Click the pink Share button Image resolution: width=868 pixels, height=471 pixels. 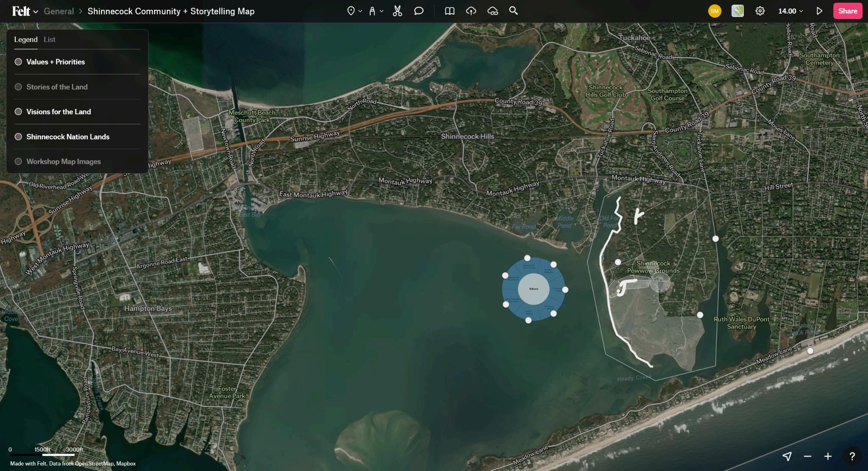[x=847, y=11]
